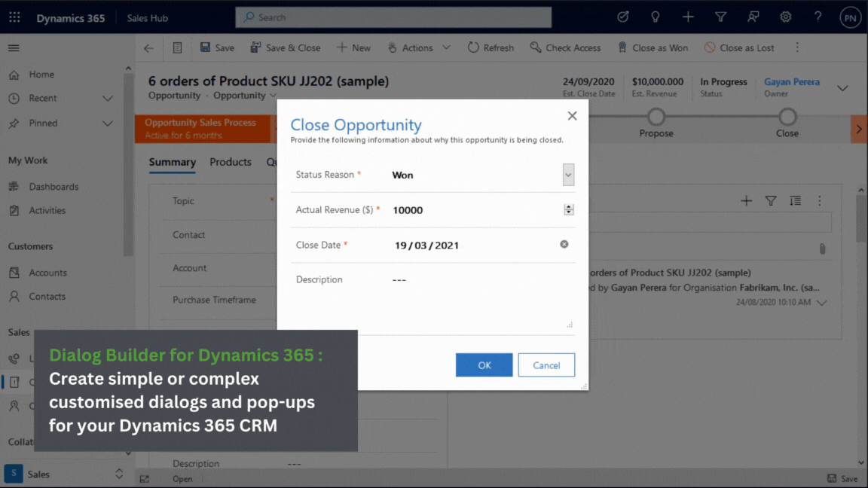Click the Actual Revenue field
Screen dimensions: 868x488
click(476, 210)
